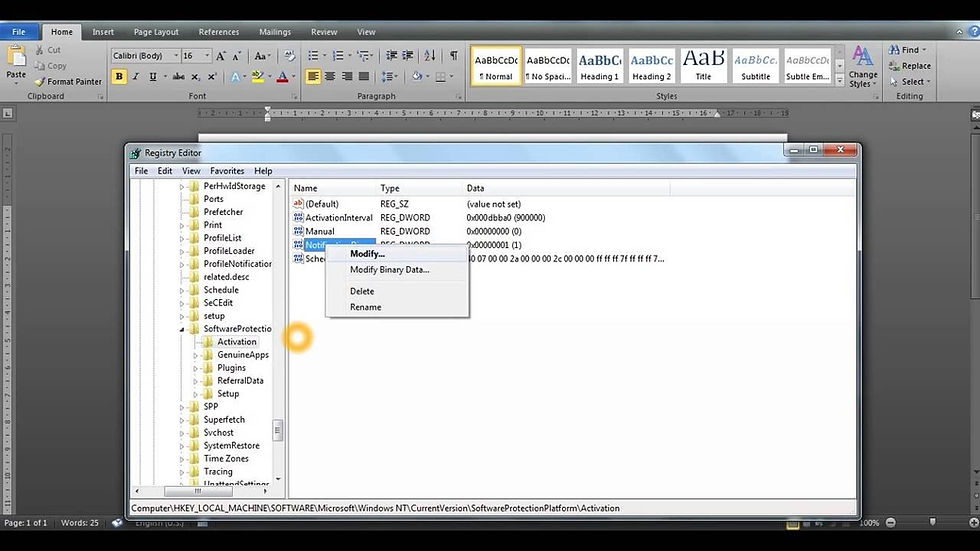
Task: Click Multilevel List icon
Action: coord(363,56)
